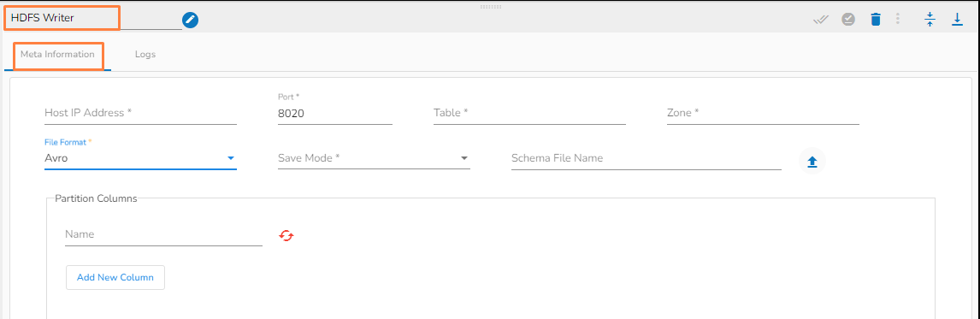Viewport: 980px width, 319px height.
Task: Open the Save Mode dropdown
Action: click(374, 158)
